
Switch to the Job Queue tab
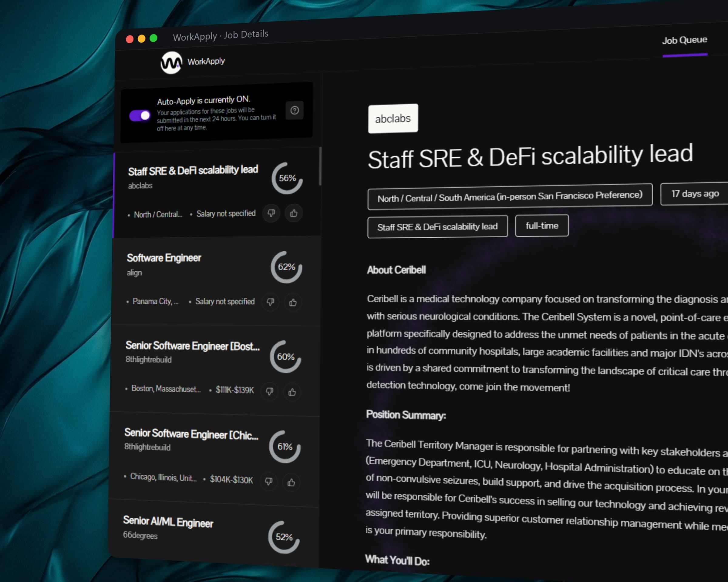point(684,40)
